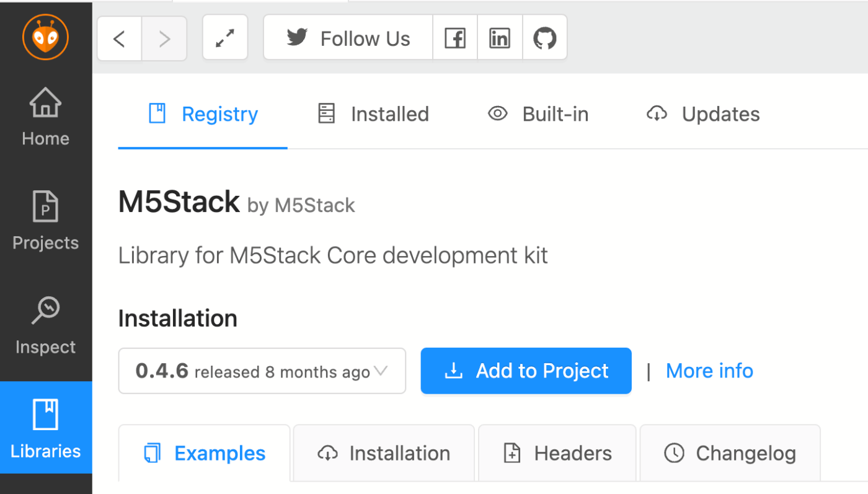Open the More info link
The height and width of the screenshot is (494, 868).
tap(709, 371)
